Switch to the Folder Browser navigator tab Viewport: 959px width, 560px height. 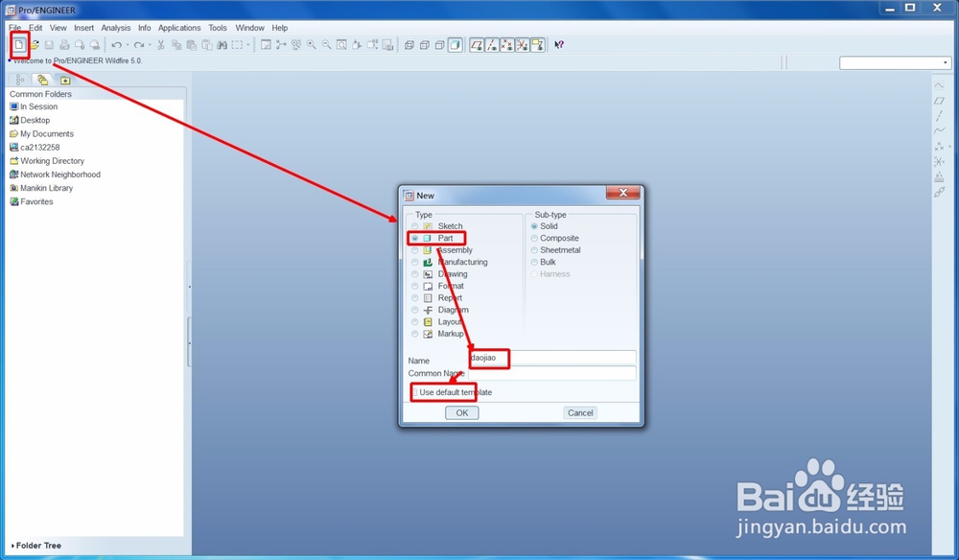(x=42, y=80)
